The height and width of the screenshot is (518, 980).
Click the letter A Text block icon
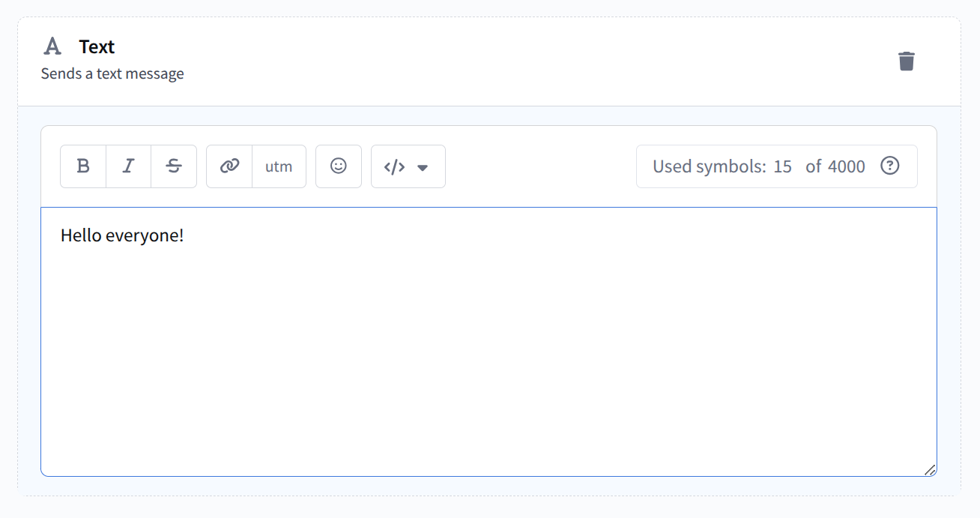tap(52, 46)
